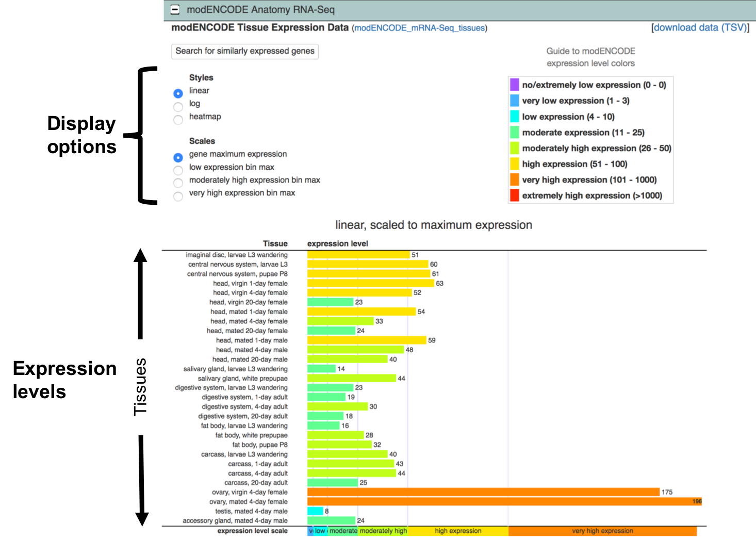Click the 'head, mated 20-day female' label
This screenshot has width=756, height=540.
pos(247,331)
